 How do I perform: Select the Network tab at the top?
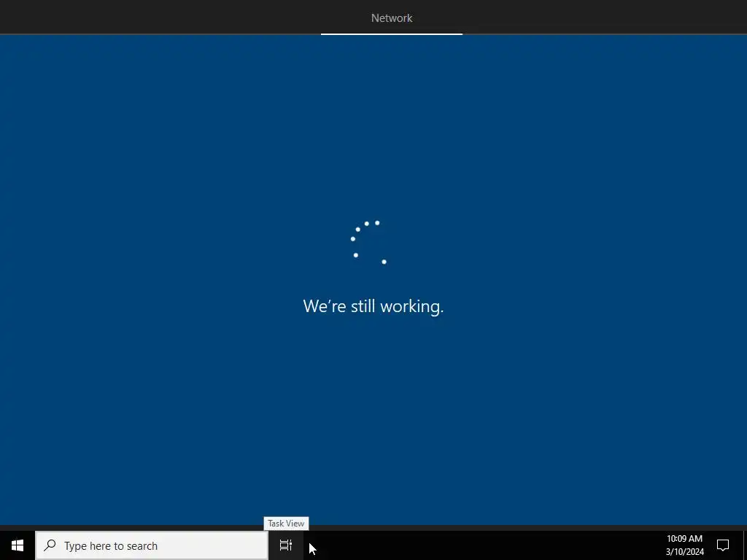click(x=392, y=18)
